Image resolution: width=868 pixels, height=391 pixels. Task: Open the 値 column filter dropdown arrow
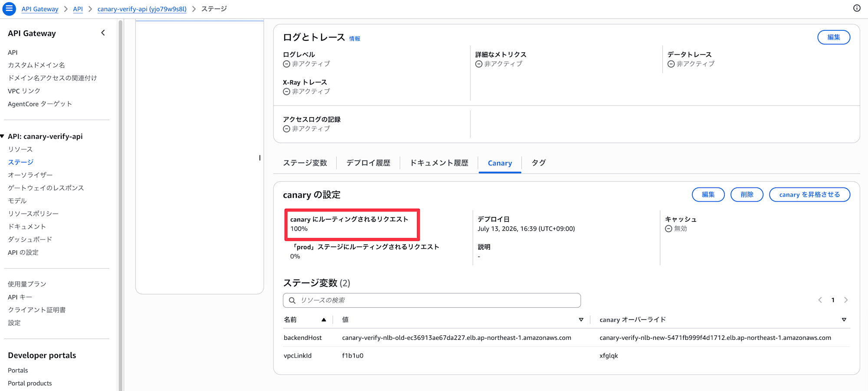(x=581, y=320)
